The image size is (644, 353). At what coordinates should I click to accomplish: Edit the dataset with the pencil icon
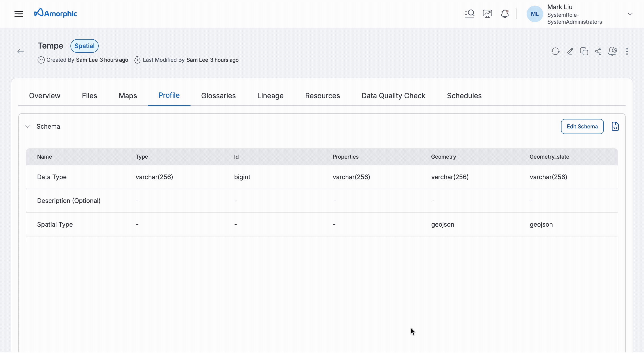[570, 51]
